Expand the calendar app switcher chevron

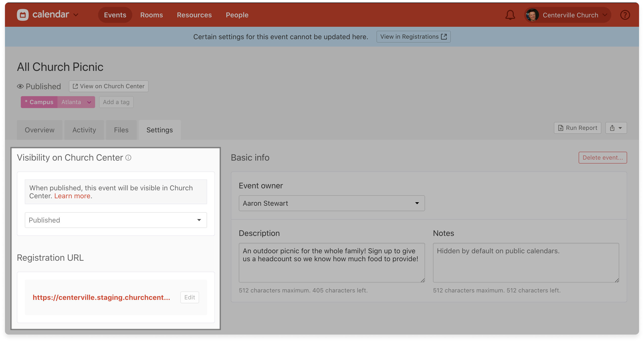[x=76, y=15]
